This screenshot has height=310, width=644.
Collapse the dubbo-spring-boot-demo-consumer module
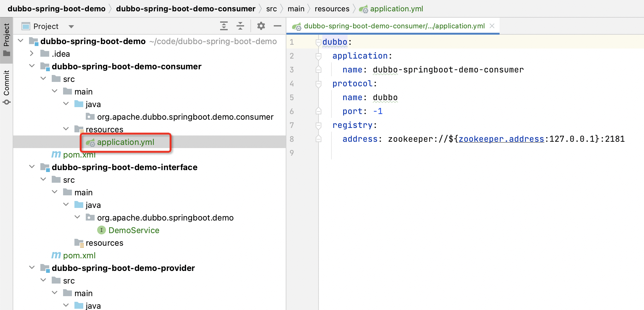pyautogui.click(x=32, y=66)
